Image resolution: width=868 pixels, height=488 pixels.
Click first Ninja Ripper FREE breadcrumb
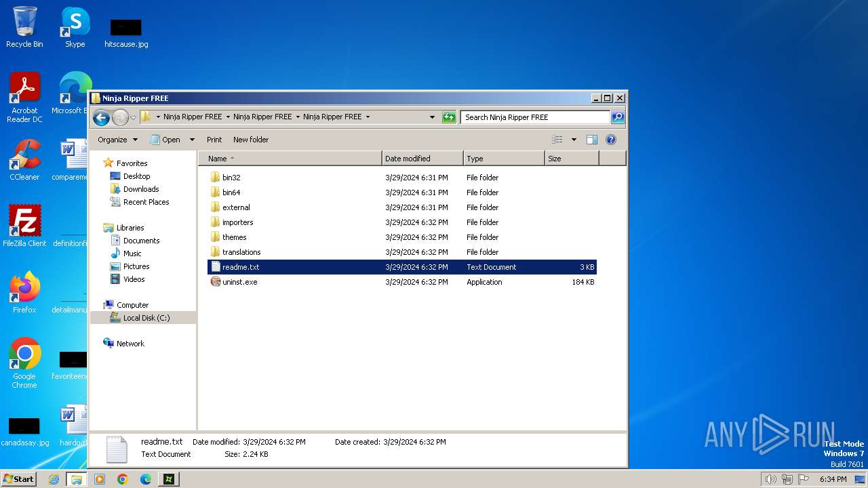coord(193,117)
